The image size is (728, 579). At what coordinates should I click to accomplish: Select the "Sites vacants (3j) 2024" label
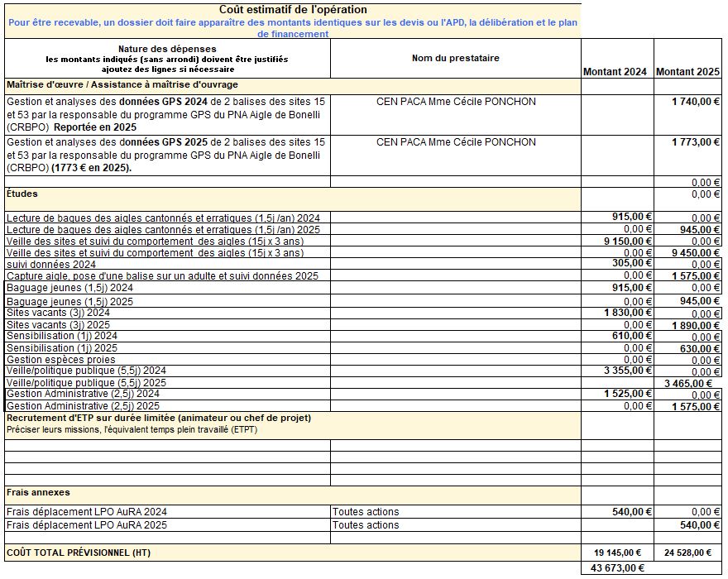(58, 313)
